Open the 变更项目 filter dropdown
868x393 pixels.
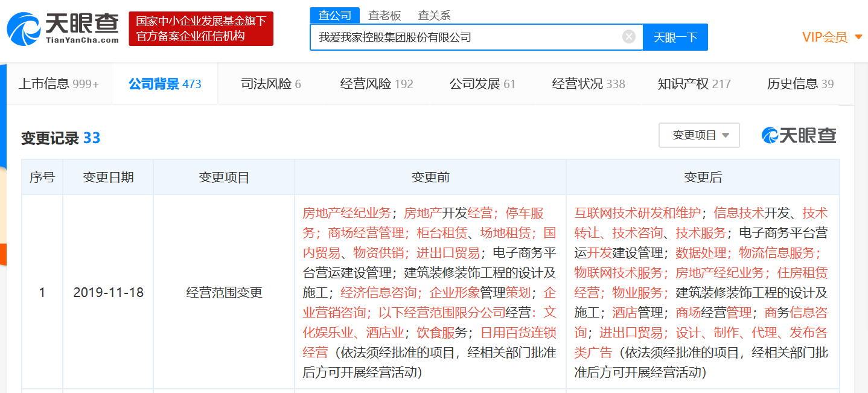tap(699, 135)
